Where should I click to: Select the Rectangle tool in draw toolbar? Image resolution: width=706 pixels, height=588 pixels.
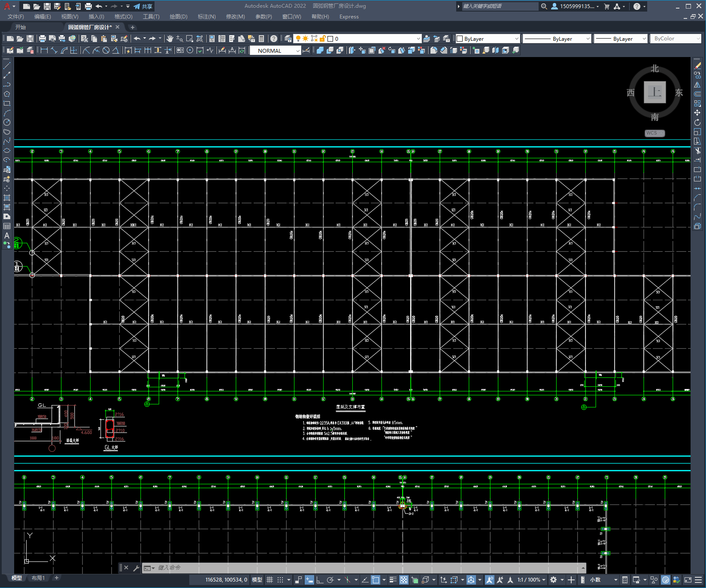(7, 103)
